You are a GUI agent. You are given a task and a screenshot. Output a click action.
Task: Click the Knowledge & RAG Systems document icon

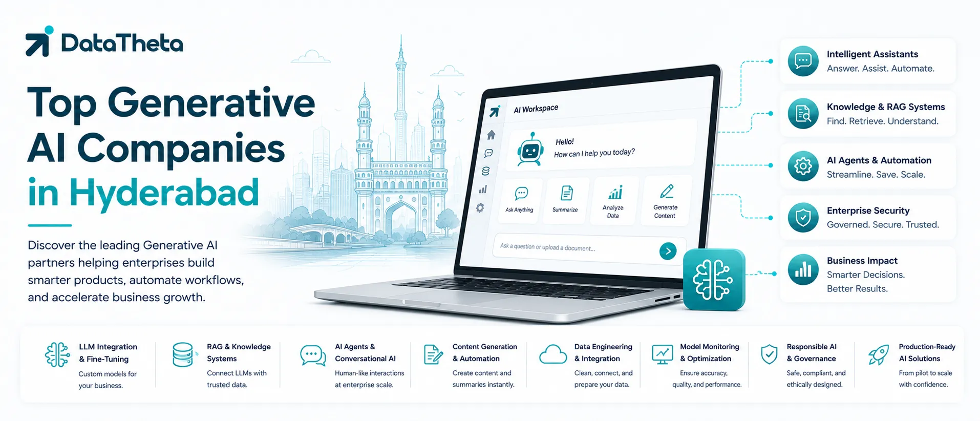click(803, 114)
